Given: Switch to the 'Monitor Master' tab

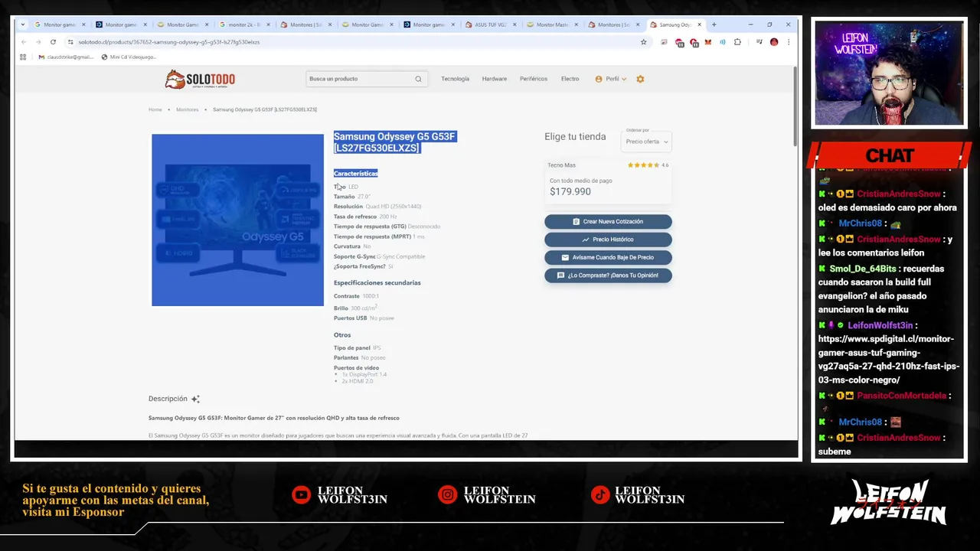Looking at the screenshot, I should [551, 24].
